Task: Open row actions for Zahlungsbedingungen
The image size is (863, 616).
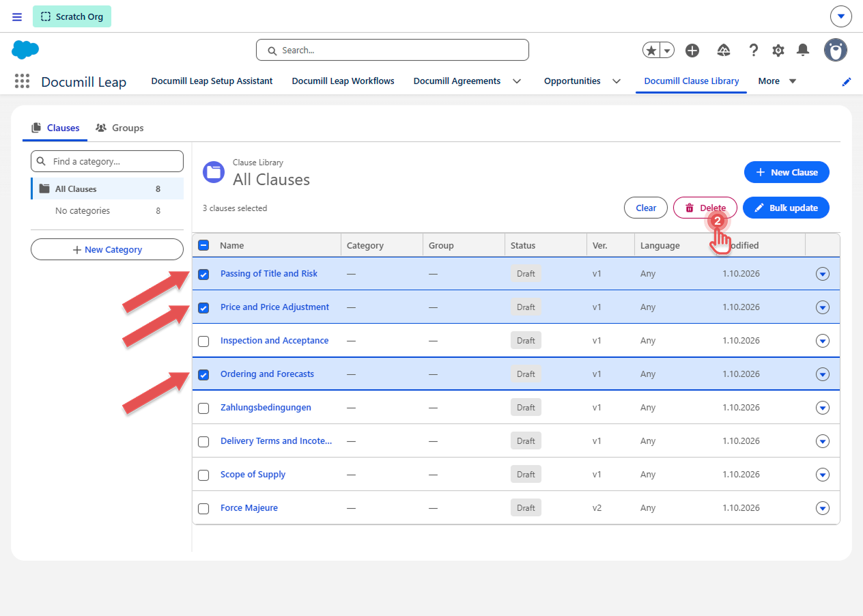Action: point(823,408)
